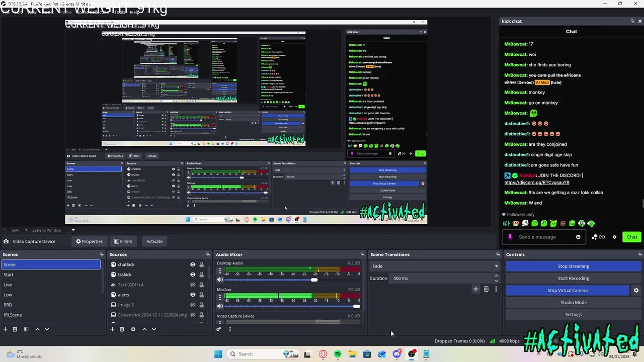The image size is (644, 362).
Task: Switch to the IRLScene scene
Action: tap(50, 315)
